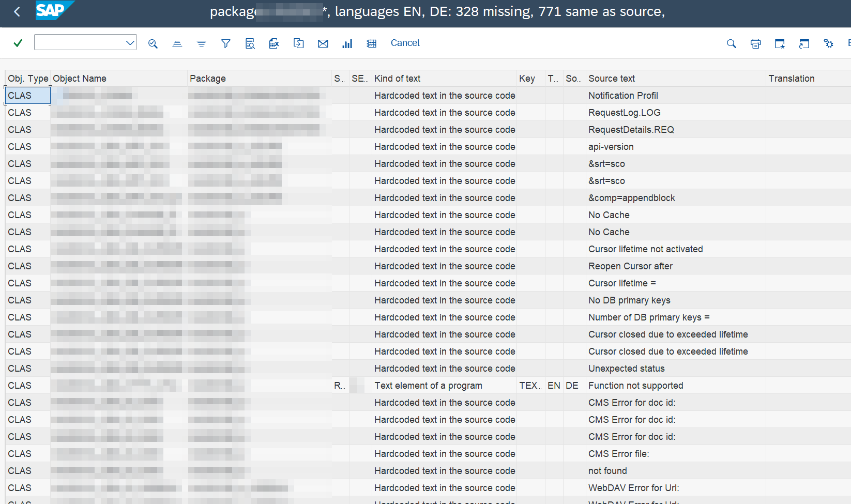Click the 'Function not supported' cell

point(676,386)
